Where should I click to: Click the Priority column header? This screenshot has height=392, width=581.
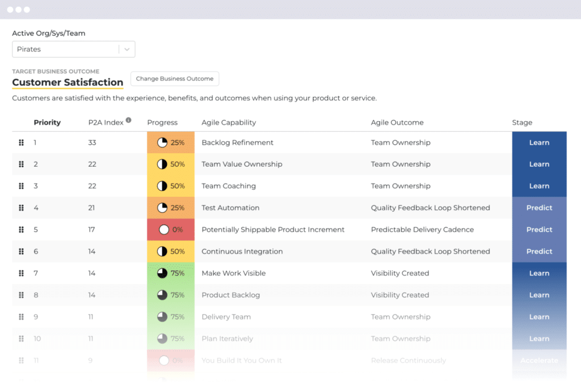(47, 122)
